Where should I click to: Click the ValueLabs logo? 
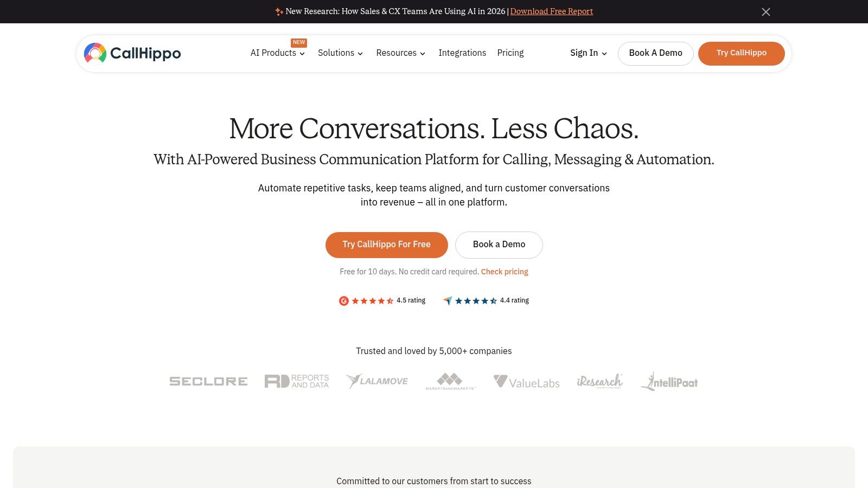526,382
